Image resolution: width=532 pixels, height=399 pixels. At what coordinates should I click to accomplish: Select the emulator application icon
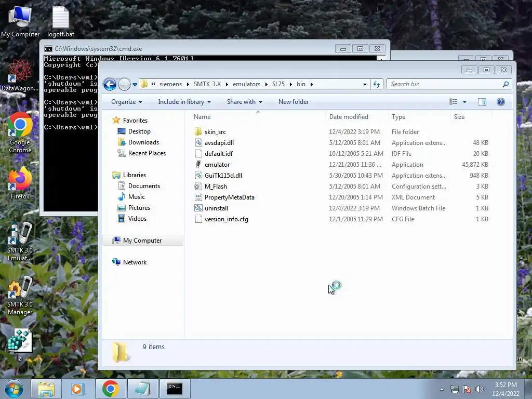[x=198, y=165]
